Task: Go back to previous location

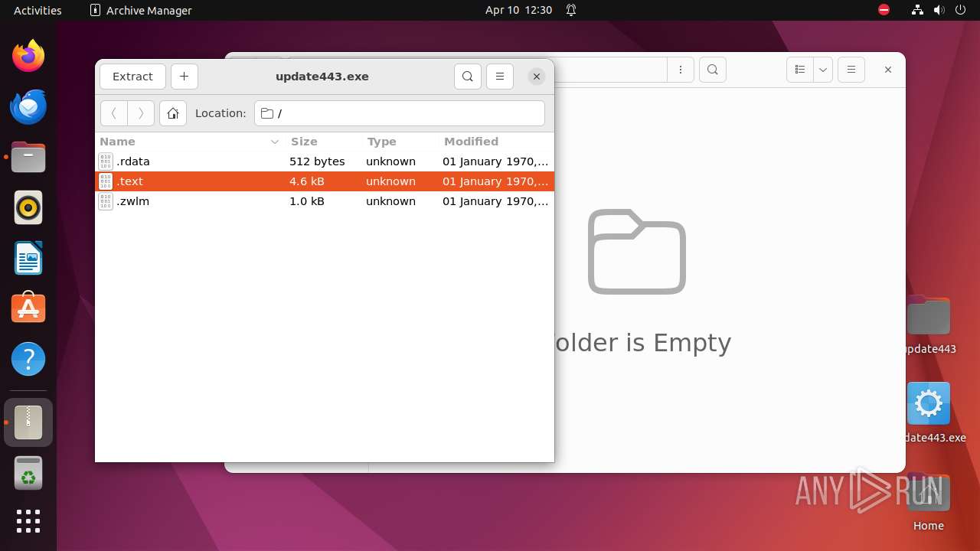Action: pos(114,113)
